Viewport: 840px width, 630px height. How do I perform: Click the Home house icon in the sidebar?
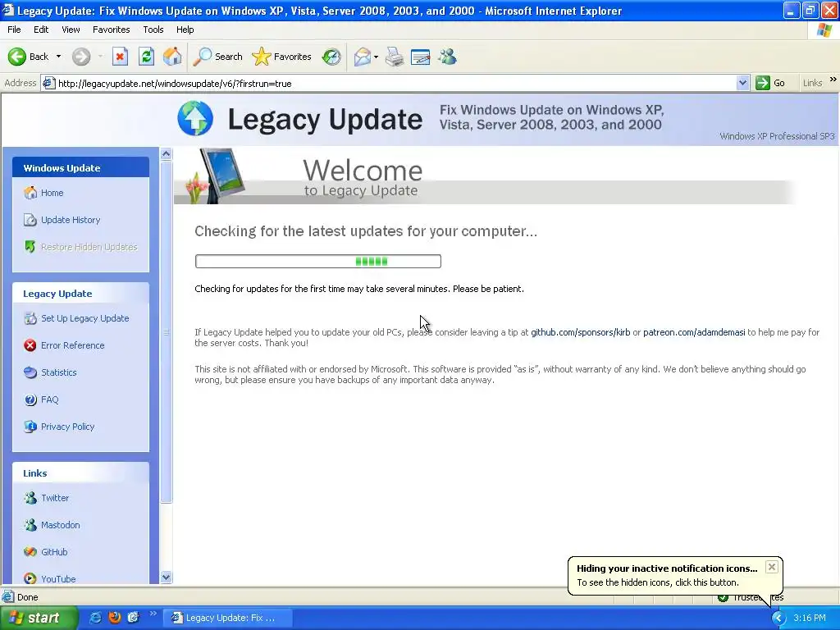coord(30,193)
